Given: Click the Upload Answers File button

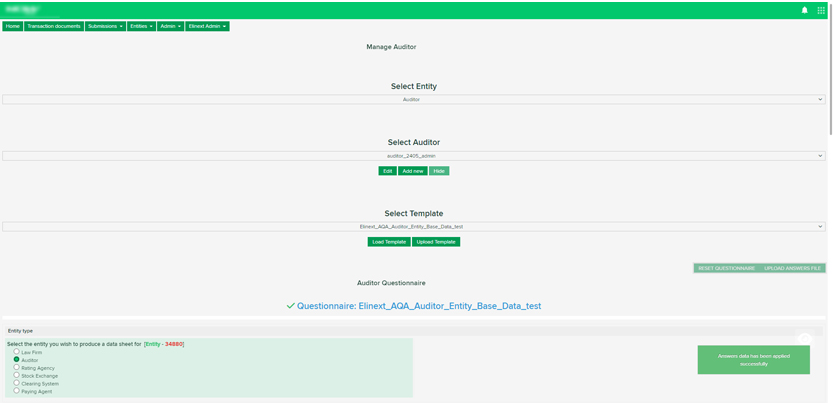Looking at the screenshot, I should 792,268.
